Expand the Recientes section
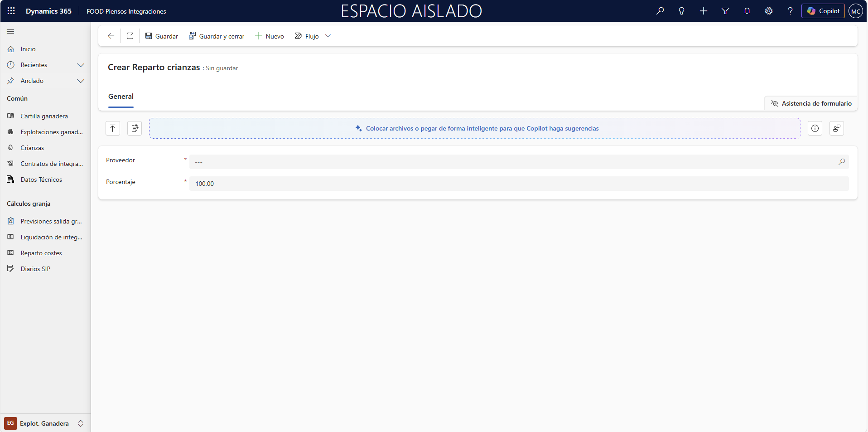This screenshot has height=432, width=868. (81, 65)
